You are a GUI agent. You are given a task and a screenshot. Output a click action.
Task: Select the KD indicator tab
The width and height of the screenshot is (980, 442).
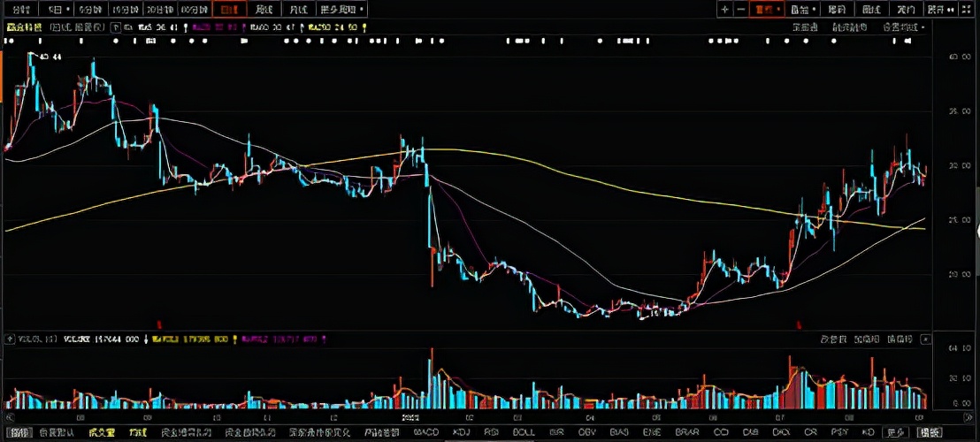tap(868, 432)
